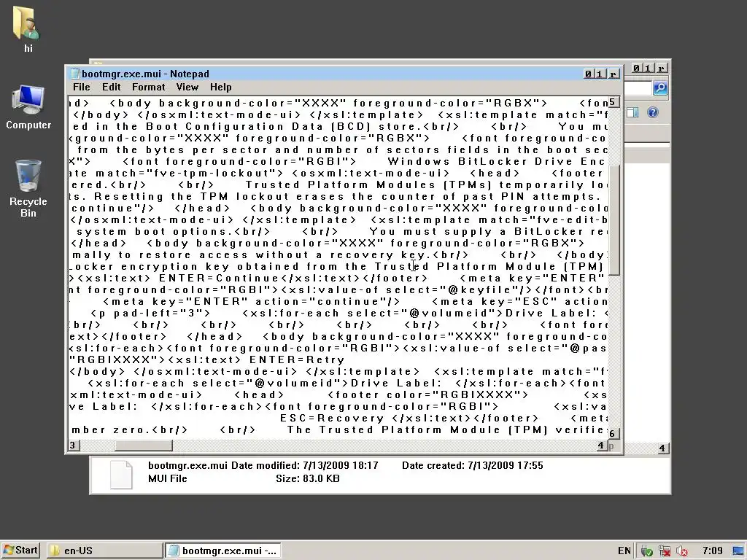Open Explorer help via question mark icon
This screenshot has width=747, height=560.
coord(653,112)
